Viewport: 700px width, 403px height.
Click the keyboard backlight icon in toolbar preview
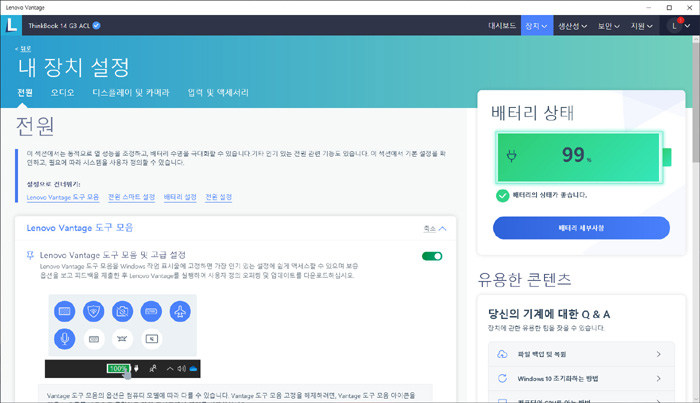(65, 311)
